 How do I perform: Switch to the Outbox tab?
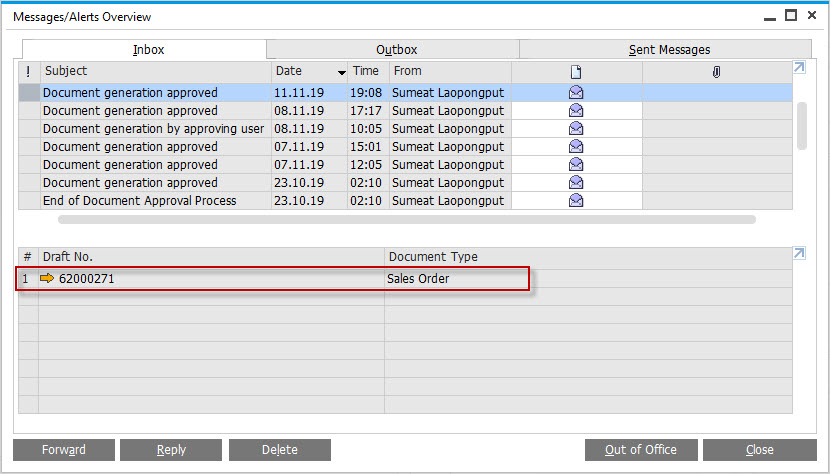pyautogui.click(x=393, y=49)
